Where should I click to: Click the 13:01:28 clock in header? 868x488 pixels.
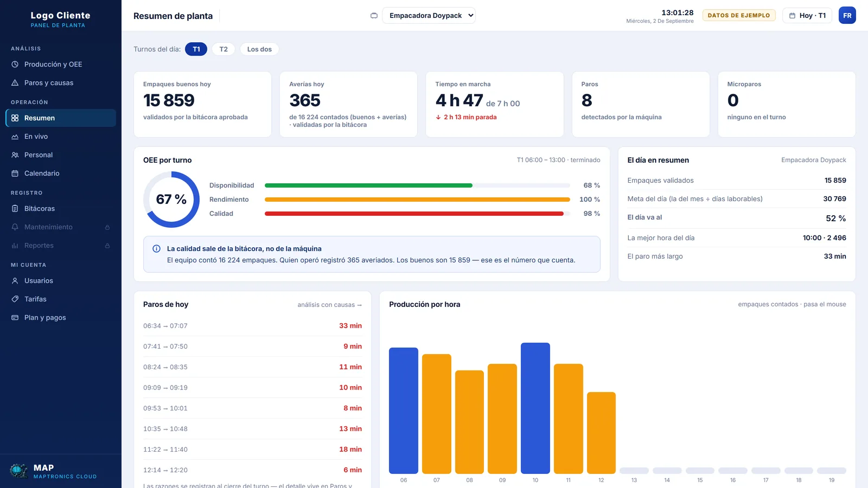point(677,12)
